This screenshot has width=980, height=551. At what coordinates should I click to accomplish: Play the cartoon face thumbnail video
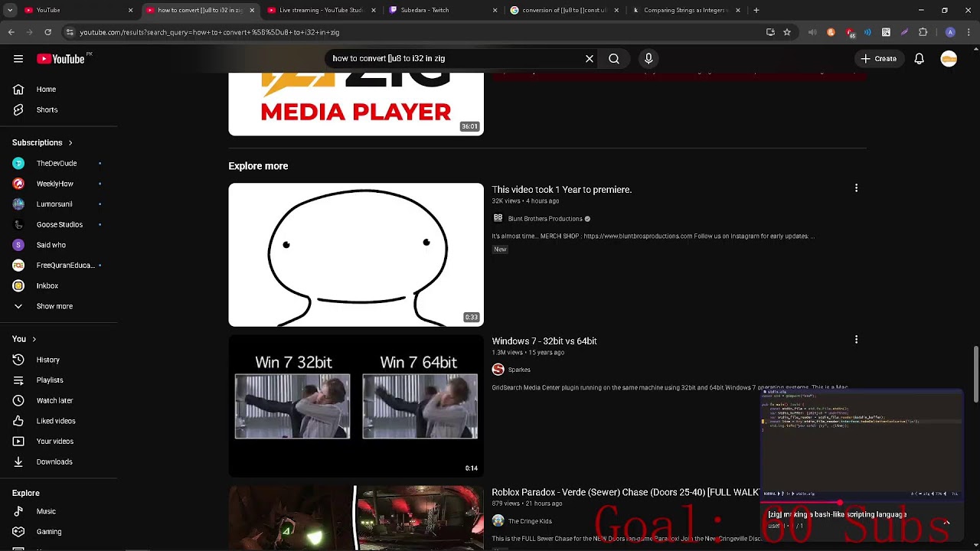tap(356, 255)
